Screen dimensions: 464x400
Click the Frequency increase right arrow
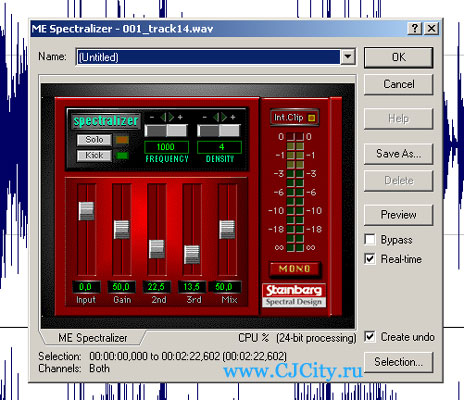(x=171, y=117)
